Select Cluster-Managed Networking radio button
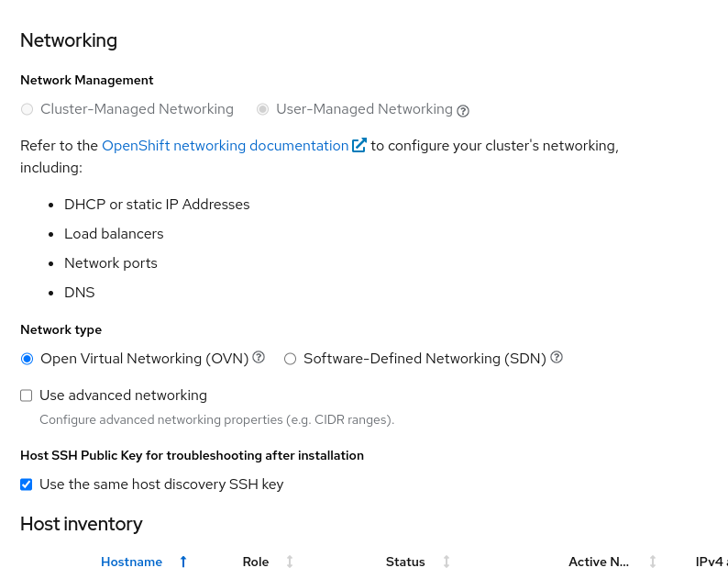 (28, 109)
